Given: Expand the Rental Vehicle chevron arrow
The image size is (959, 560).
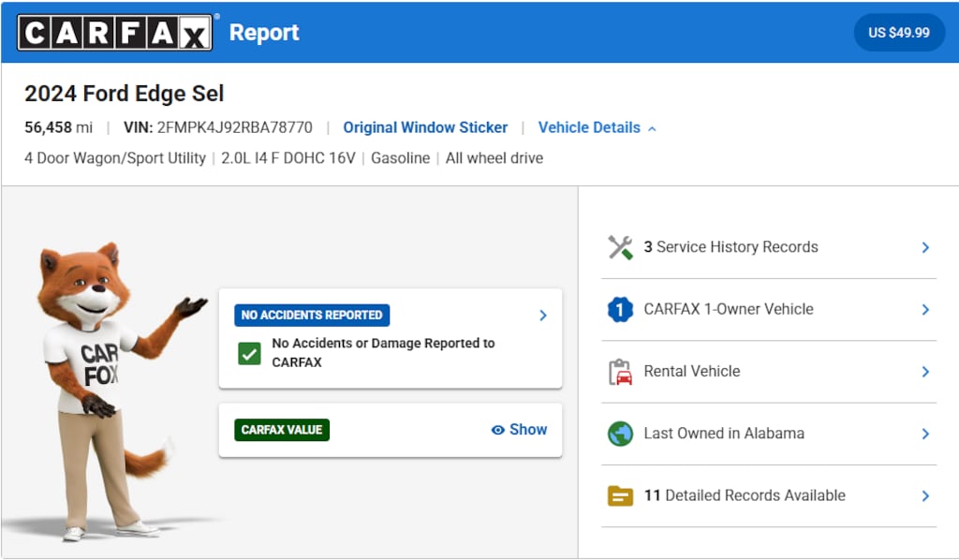Looking at the screenshot, I should pos(925,372).
